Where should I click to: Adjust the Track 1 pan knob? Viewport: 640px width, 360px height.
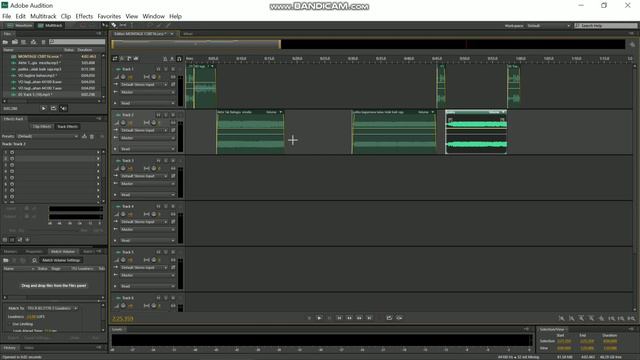coord(153,77)
